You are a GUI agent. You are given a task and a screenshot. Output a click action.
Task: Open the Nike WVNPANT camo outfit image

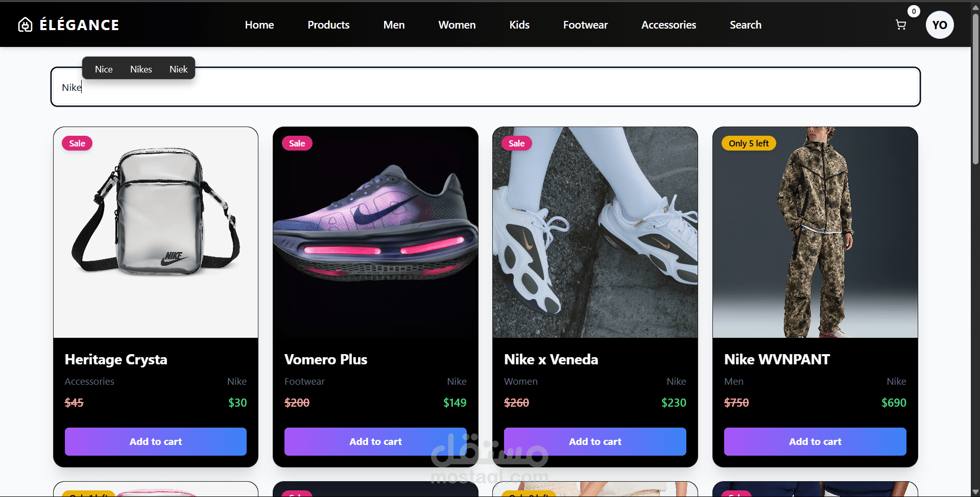coord(815,232)
